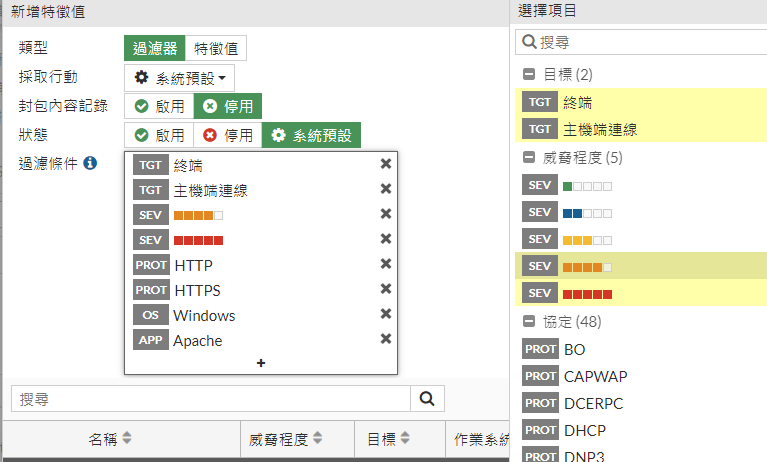Collapse the 協定 (48) group
This screenshot has width=767, height=462.
[x=528, y=322]
